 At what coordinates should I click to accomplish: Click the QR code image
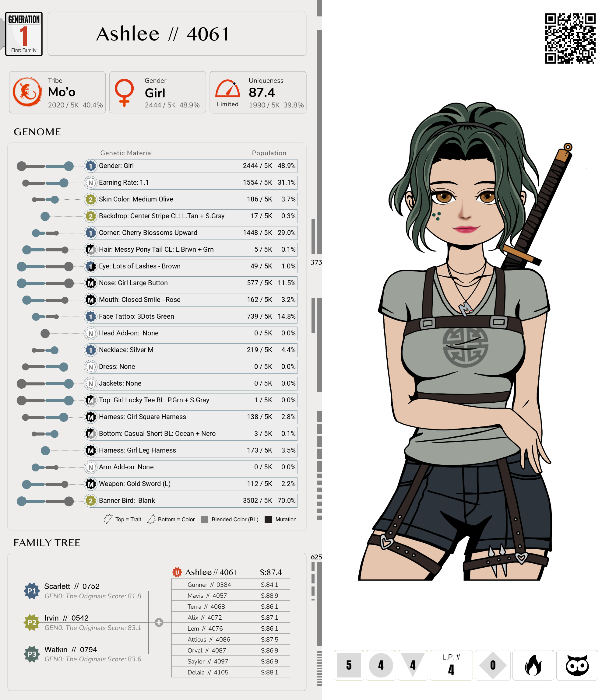point(570,38)
